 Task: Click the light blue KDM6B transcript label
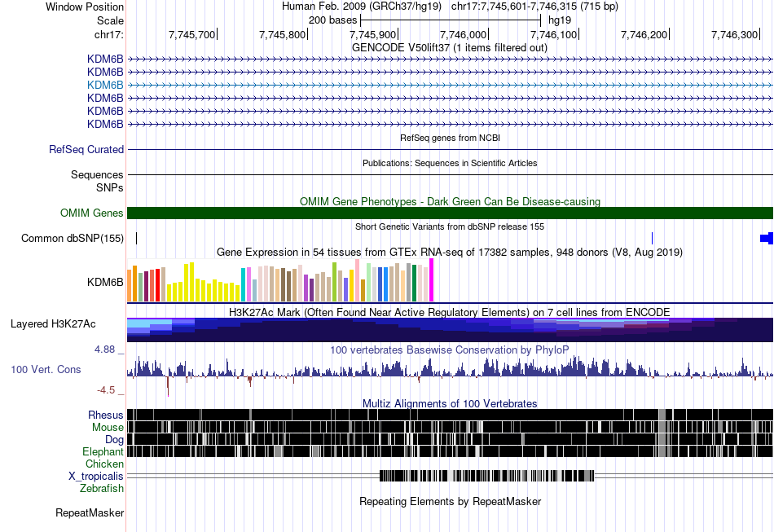(x=105, y=85)
